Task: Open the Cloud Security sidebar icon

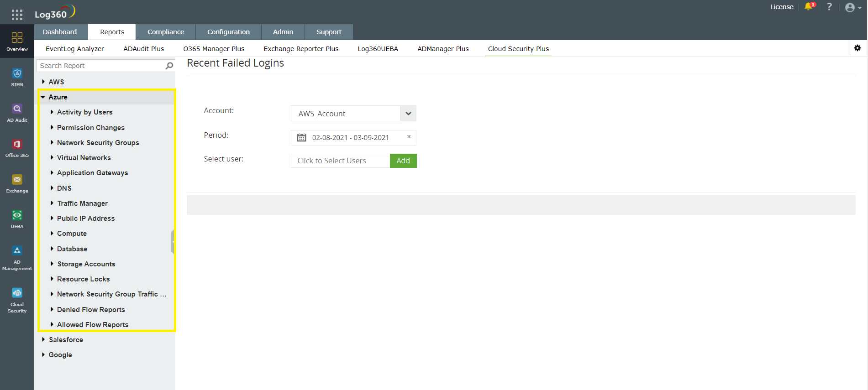Action: [17, 301]
